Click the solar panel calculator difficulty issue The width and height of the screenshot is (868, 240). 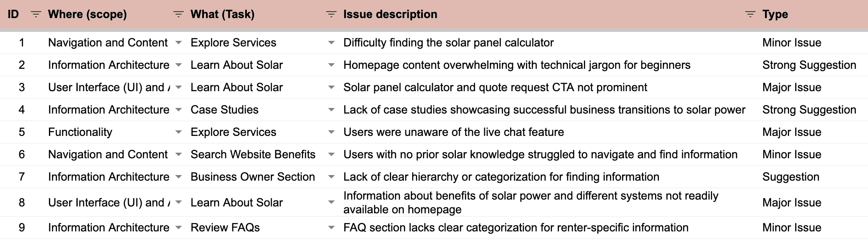[x=448, y=43]
